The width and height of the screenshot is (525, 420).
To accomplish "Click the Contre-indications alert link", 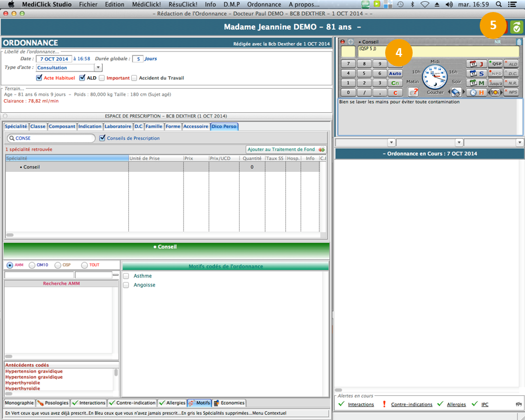I will [x=412, y=405].
